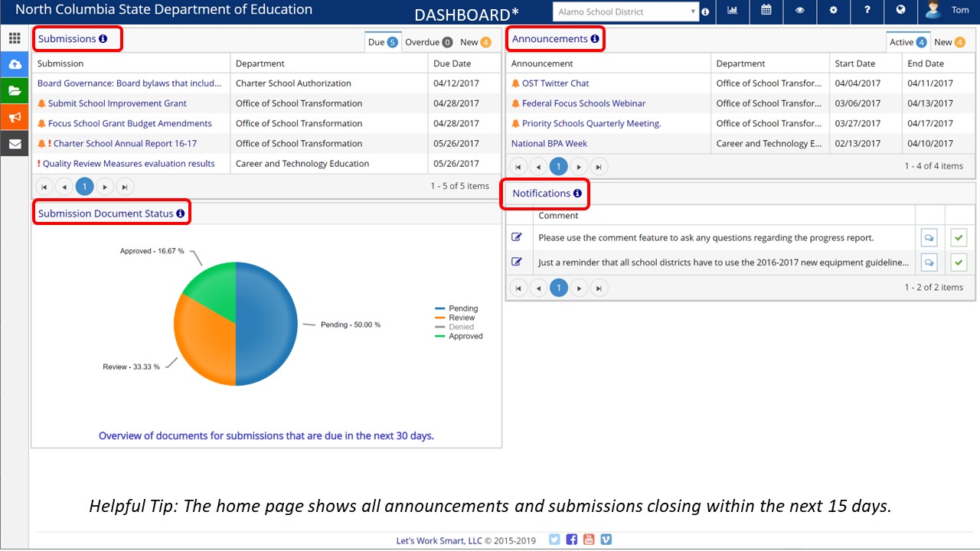
Task: Select the New announcements tab
Action: (949, 42)
